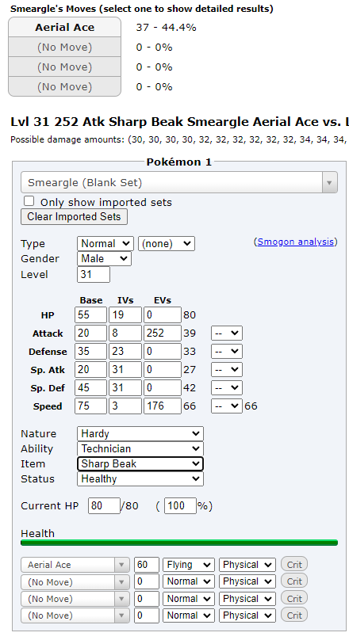Click the Level input field
349x644 pixels.
coord(94,274)
